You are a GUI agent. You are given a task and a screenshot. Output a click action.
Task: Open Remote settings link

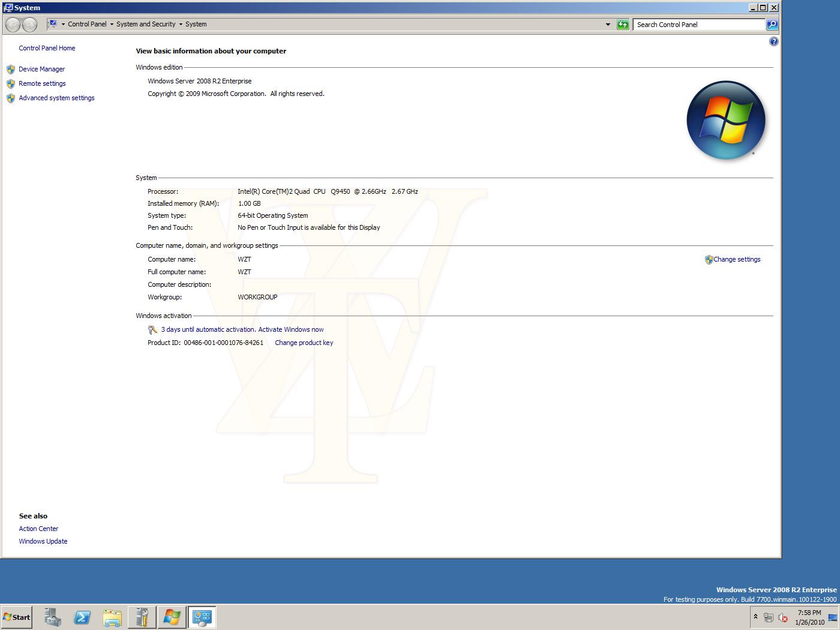tap(42, 83)
